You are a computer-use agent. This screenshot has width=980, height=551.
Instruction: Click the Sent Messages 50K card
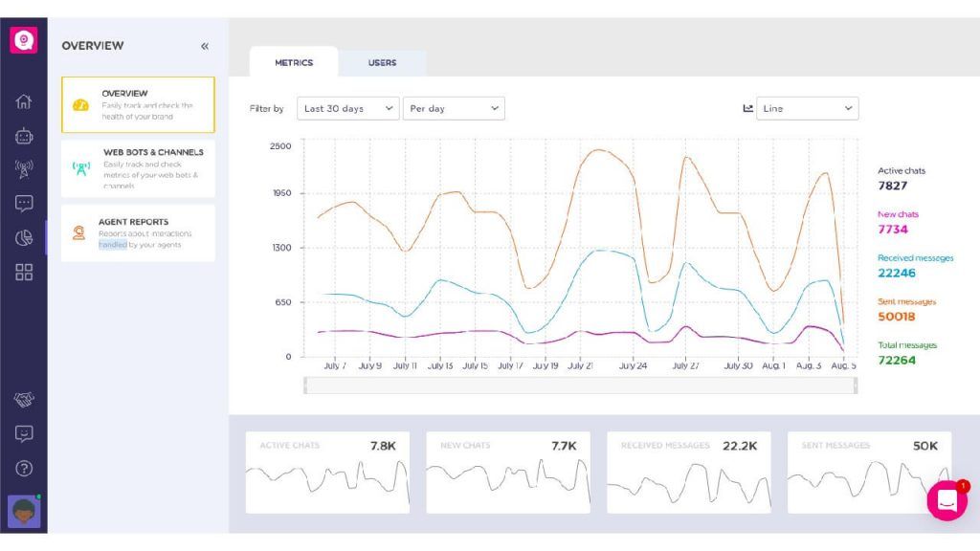869,473
